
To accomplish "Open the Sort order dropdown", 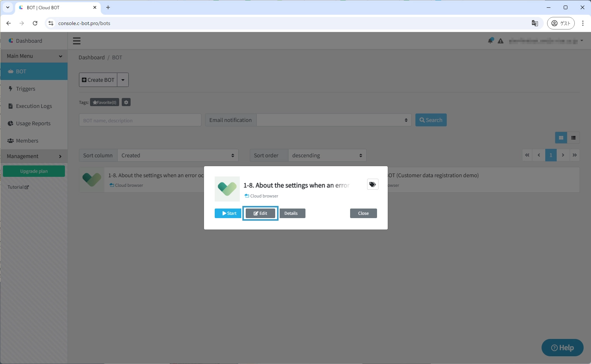I will (327, 155).
